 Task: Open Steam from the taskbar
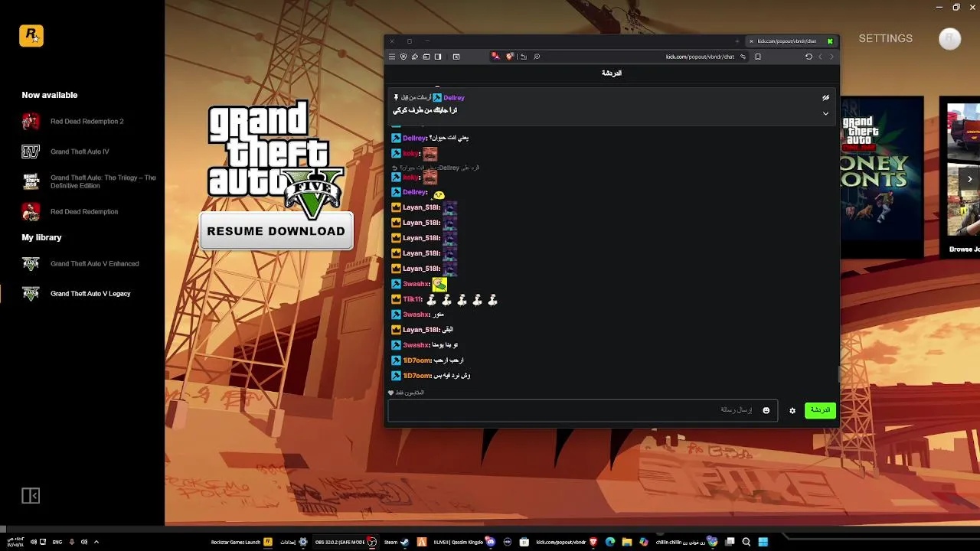pos(397,542)
